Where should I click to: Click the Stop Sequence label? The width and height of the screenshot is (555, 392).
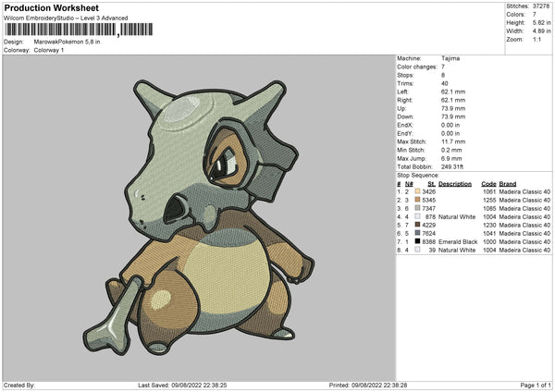(418, 175)
